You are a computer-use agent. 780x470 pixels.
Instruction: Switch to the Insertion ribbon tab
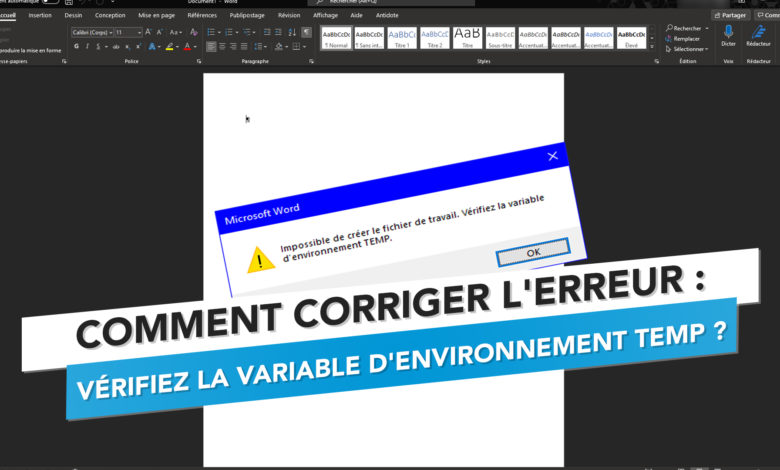coord(40,16)
